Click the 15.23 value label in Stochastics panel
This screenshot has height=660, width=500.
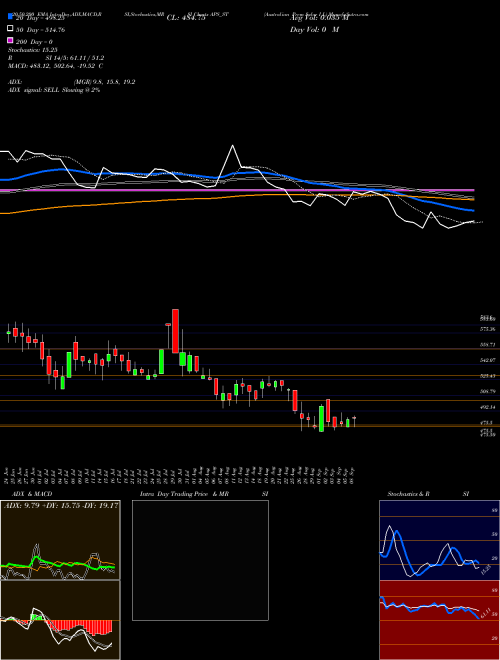coord(485,570)
